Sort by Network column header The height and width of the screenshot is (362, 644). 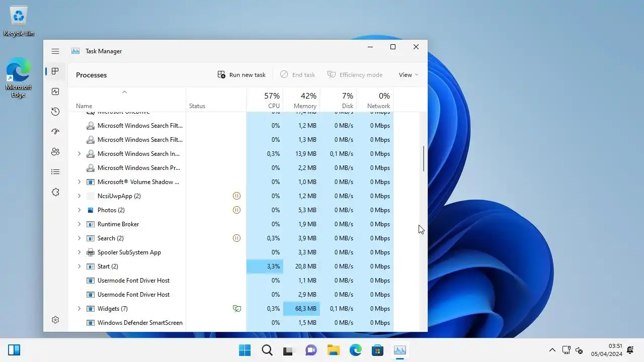point(375,100)
